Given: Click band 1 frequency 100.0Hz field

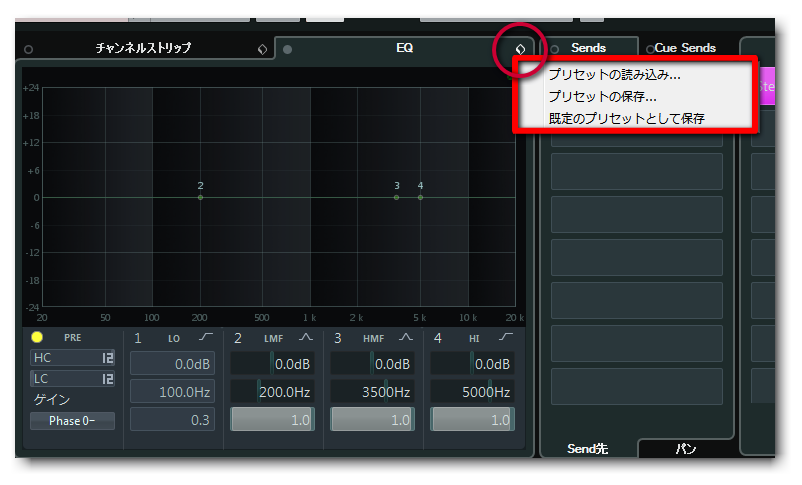Looking at the screenshot, I should [x=172, y=392].
